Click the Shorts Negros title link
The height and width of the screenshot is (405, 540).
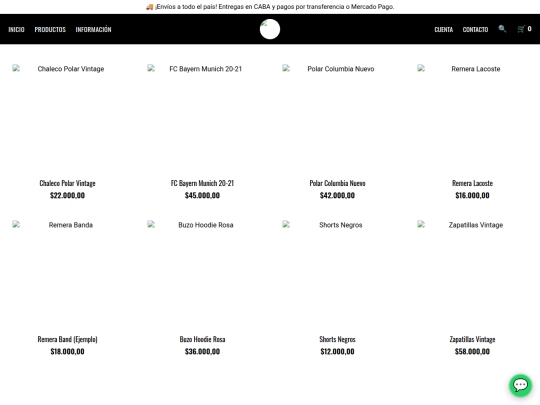pos(338,339)
